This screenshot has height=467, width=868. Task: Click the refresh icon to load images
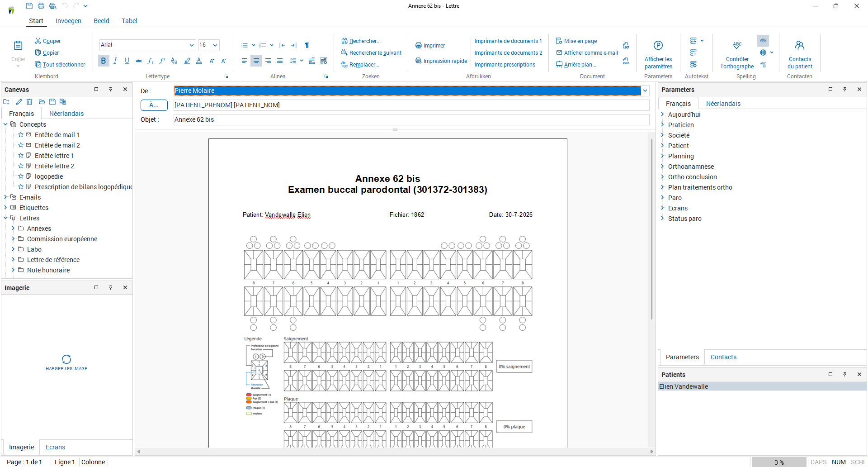(x=66, y=359)
